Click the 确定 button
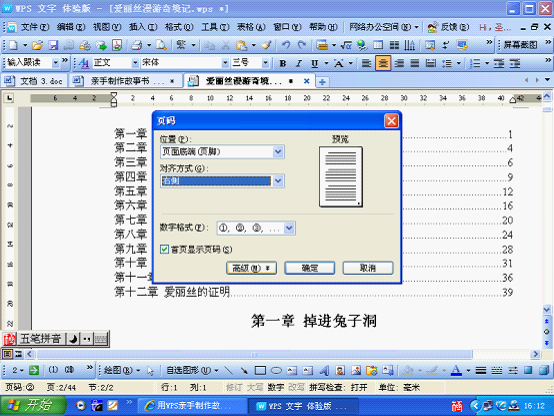554x416 pixels. point(310,268)
